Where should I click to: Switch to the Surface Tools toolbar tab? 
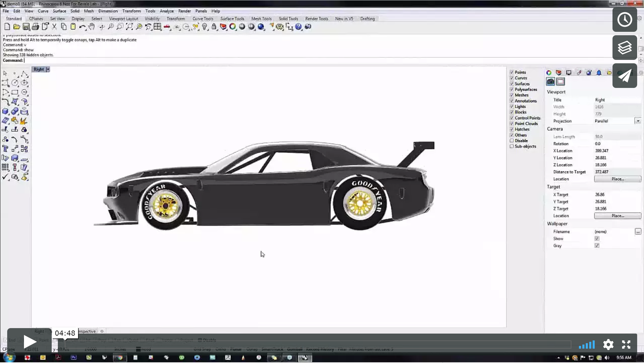point(232,19)
